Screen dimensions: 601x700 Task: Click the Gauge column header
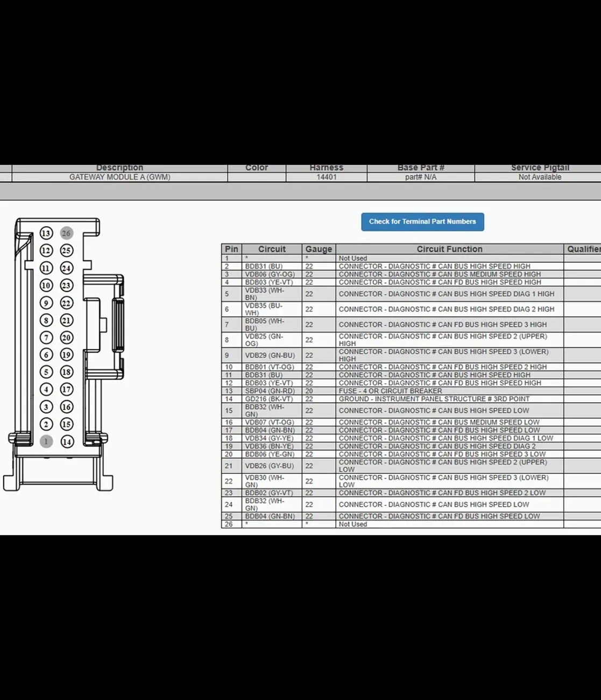coord(319,249)
